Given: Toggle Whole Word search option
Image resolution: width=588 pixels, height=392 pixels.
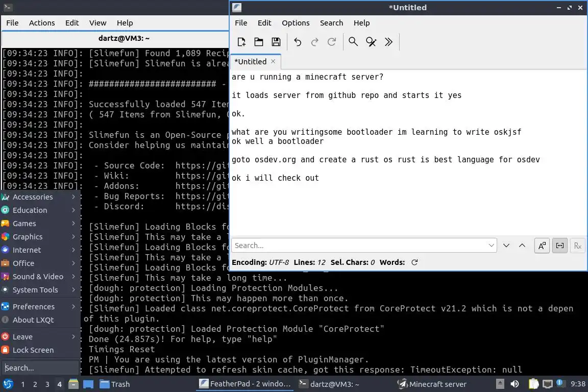Looking at the screenshot, I should coord(560,246).
